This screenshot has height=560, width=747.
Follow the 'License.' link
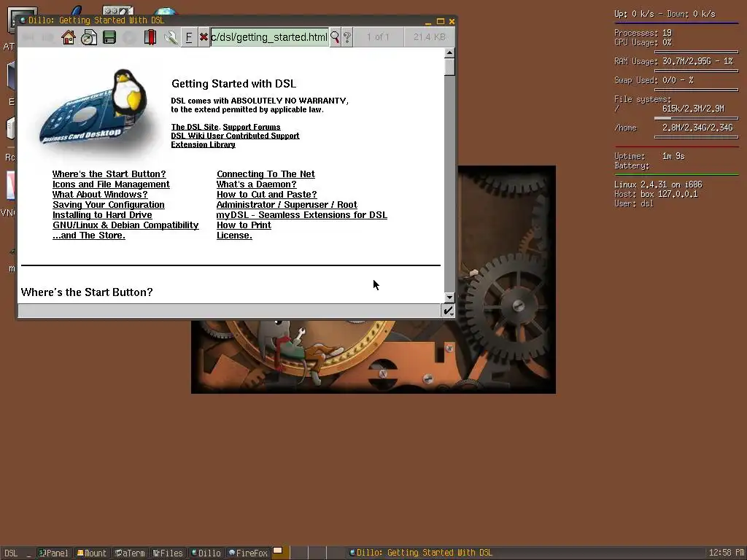tap(234, 236)
